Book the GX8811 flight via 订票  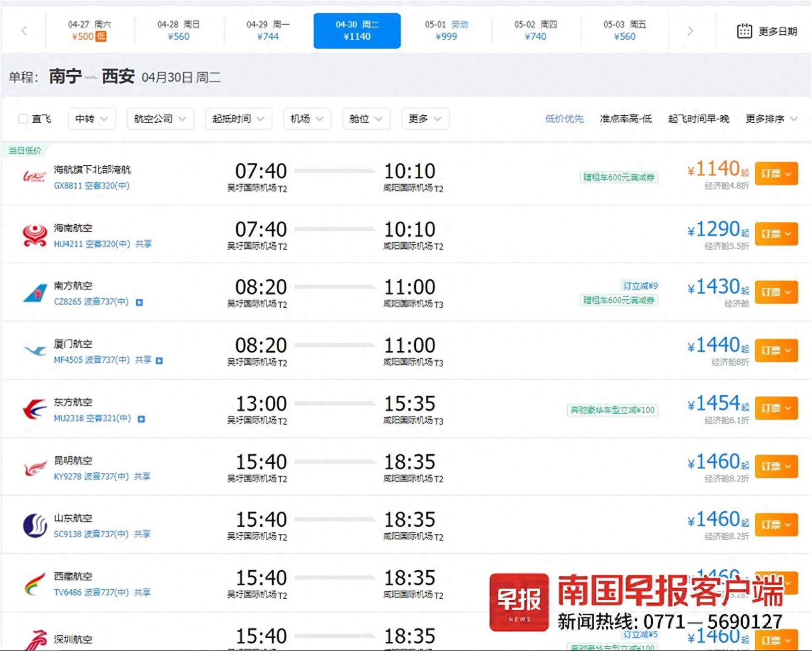776,174
